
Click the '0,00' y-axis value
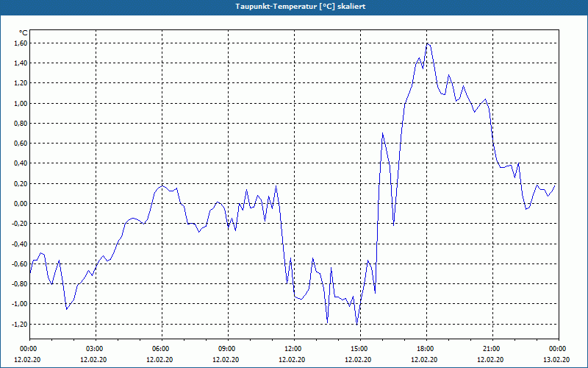(x=21, y=204)
